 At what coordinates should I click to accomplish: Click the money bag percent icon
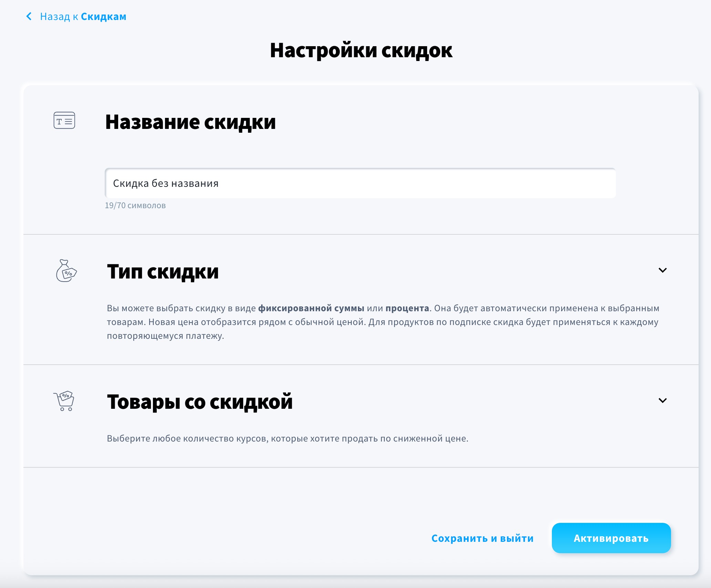66,271
